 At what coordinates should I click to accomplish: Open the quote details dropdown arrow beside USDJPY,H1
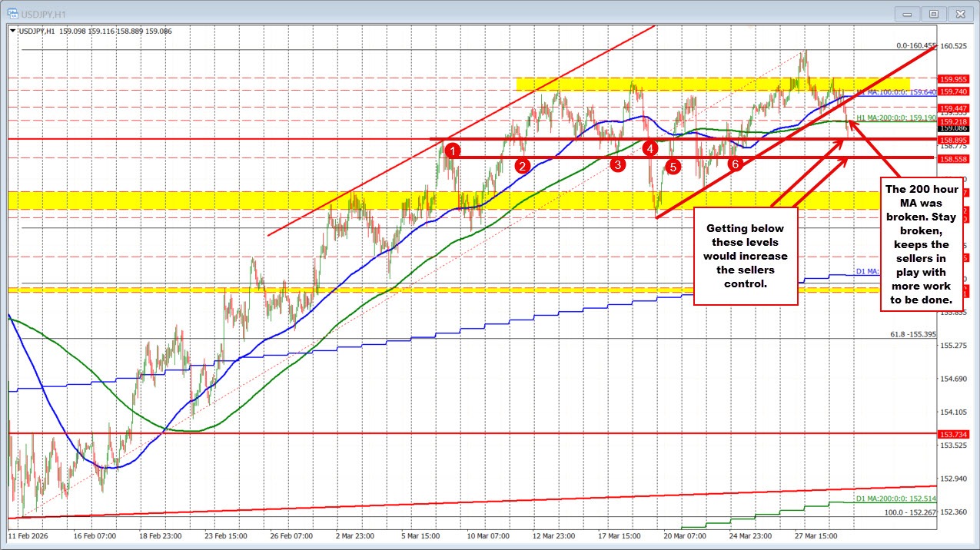pos(12,31)
